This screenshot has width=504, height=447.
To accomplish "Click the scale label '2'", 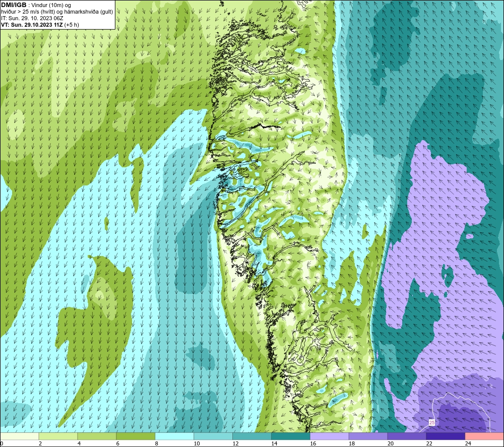I will [x=40, y=443].
